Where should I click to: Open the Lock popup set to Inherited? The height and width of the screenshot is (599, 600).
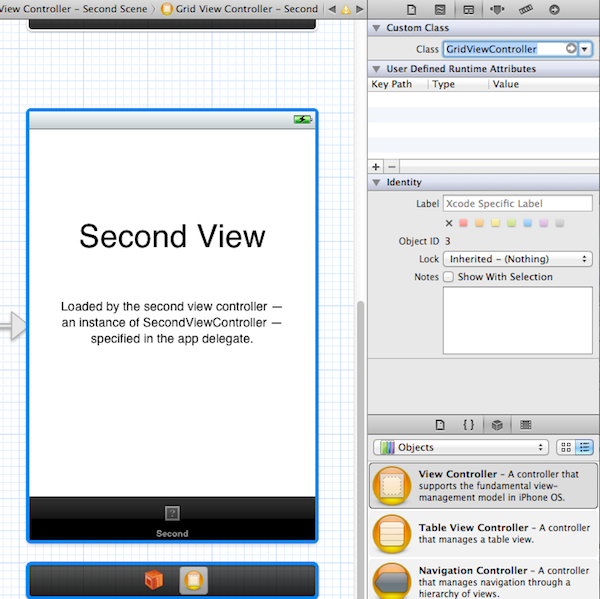point(518,259)
